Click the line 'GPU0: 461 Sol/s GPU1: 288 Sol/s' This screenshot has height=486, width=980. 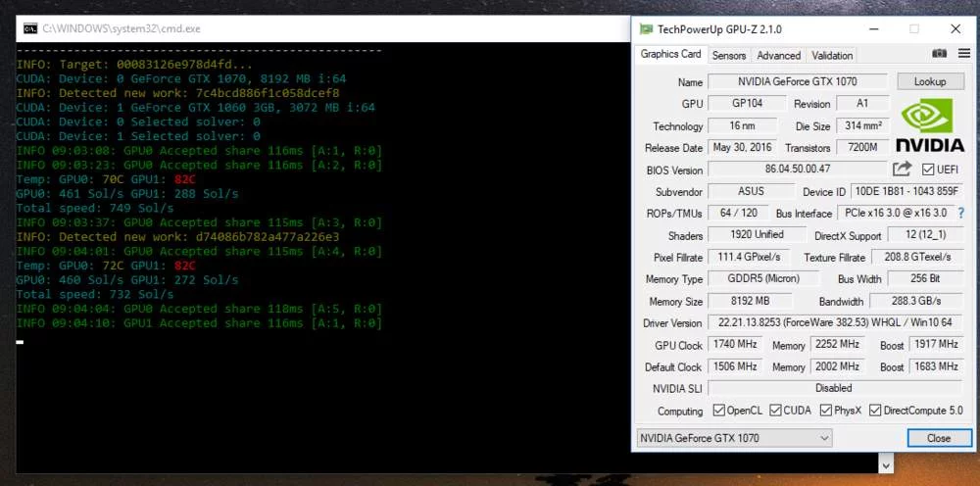[x=127, y=194]
